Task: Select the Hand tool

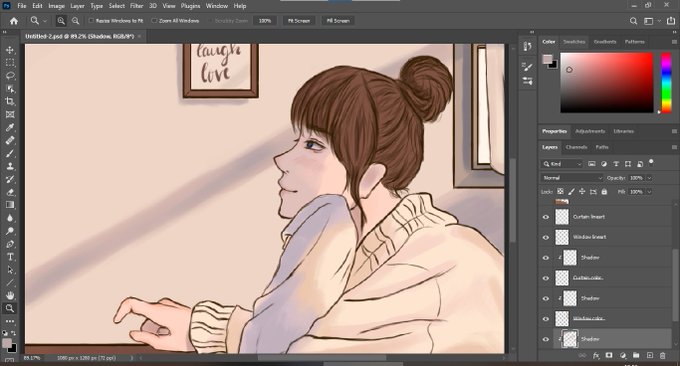Action: point(10,295)
